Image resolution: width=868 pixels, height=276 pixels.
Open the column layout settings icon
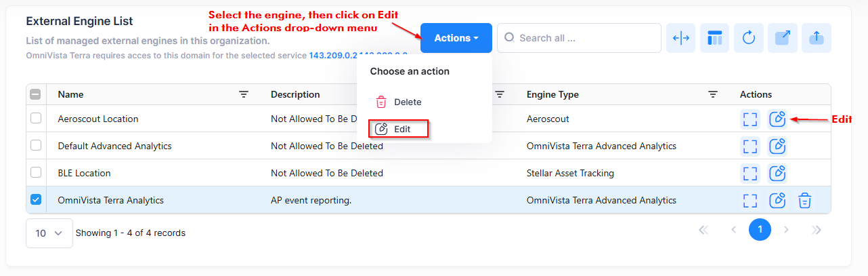click(715, 38)
